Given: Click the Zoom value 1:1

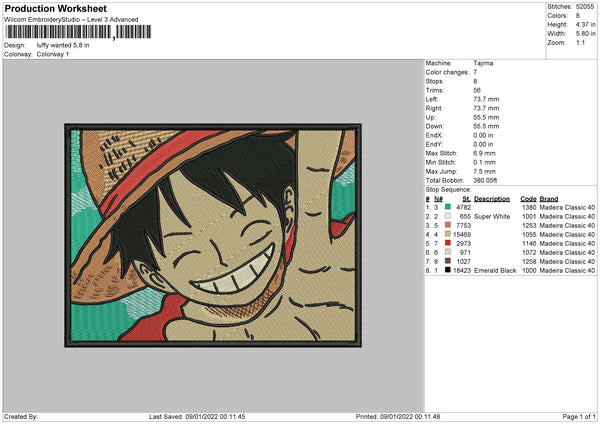Looking at the screenshot, I should (x=580, y=43).
